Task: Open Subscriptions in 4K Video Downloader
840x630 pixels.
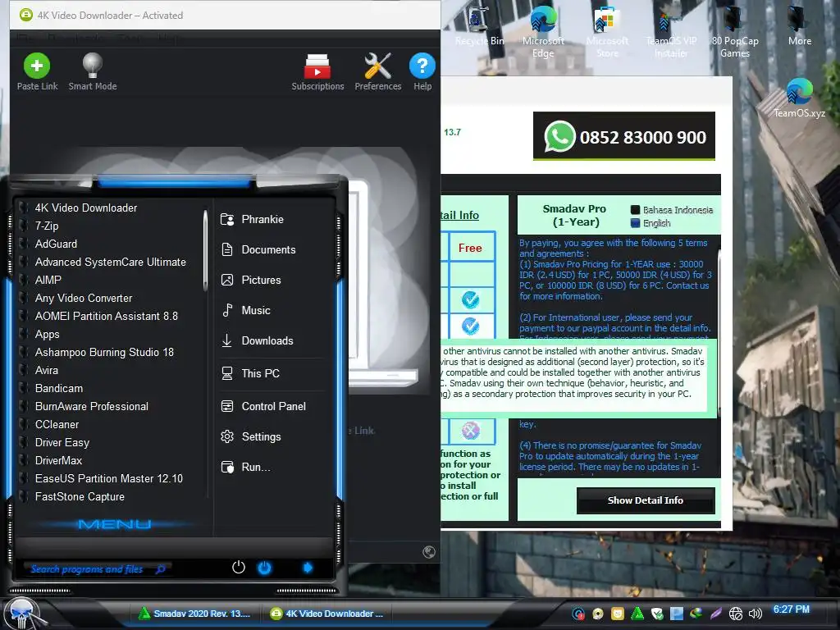Action: [317, 72]
